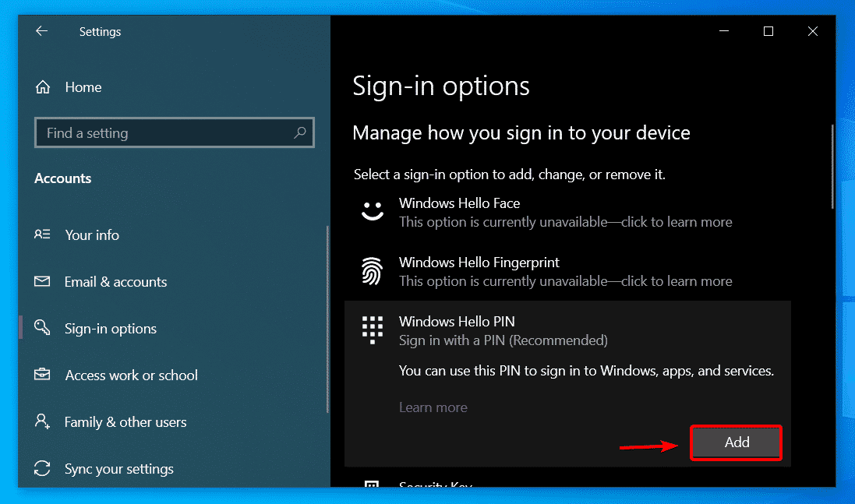Viewport: 855px width, 504px height.
Task: Open the Learn more link
Action: 433,407
